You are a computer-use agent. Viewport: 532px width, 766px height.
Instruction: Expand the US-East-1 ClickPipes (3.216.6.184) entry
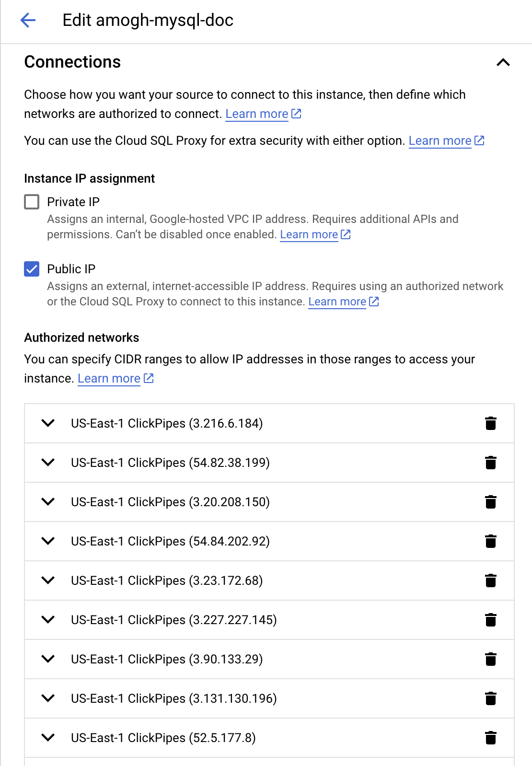click(48, 423)
